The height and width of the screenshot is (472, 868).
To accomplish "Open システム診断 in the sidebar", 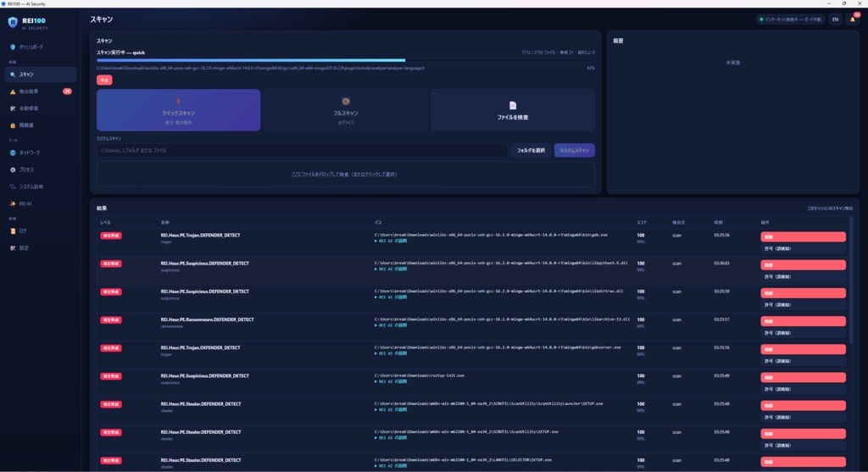I will coord(41,187).
